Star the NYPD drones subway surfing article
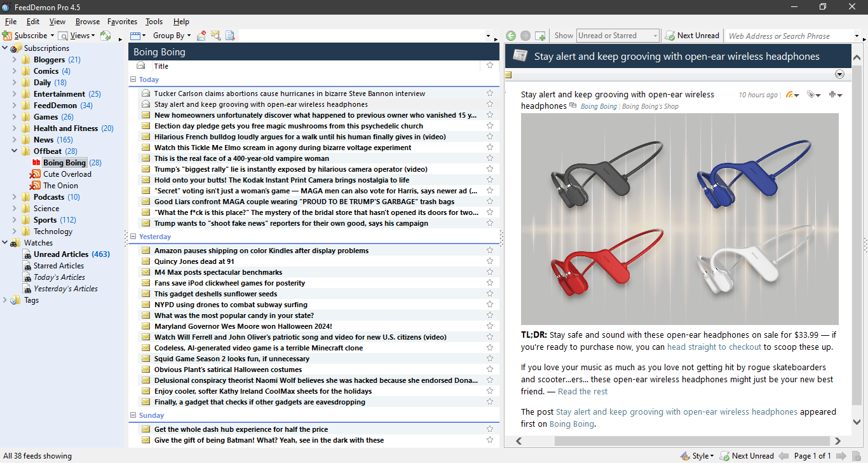Viewport: 868px width, 463px height. (489, 305)
